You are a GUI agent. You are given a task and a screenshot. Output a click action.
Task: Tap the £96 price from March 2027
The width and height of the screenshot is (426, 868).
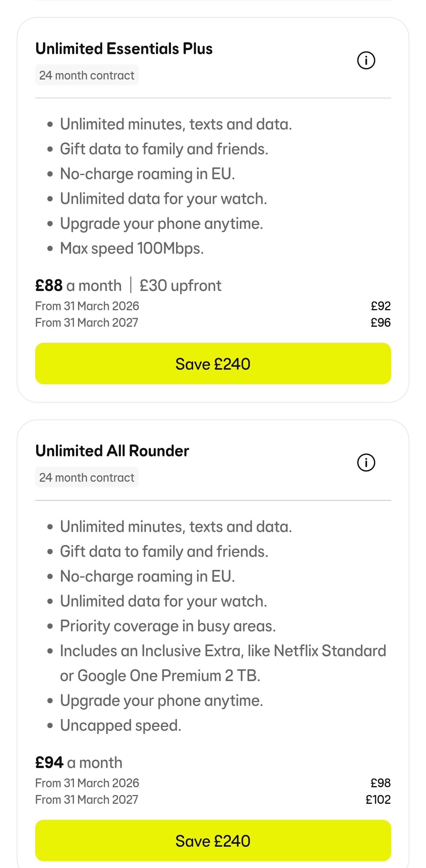tap(380, 323)
